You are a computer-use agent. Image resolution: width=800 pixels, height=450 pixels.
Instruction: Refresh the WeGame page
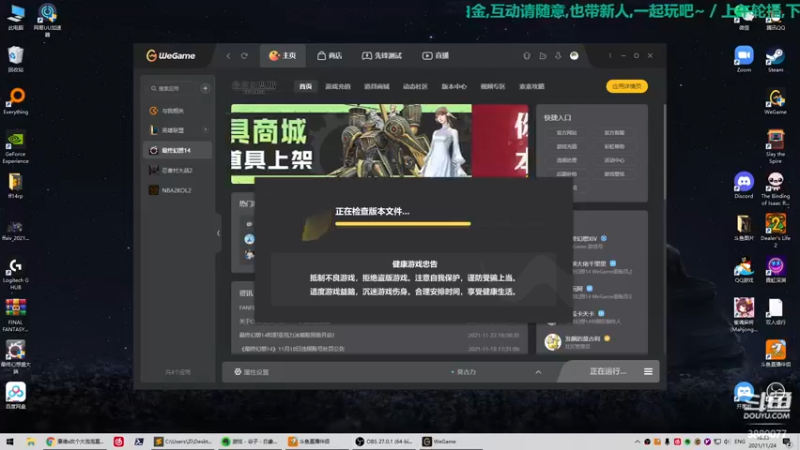244,56
